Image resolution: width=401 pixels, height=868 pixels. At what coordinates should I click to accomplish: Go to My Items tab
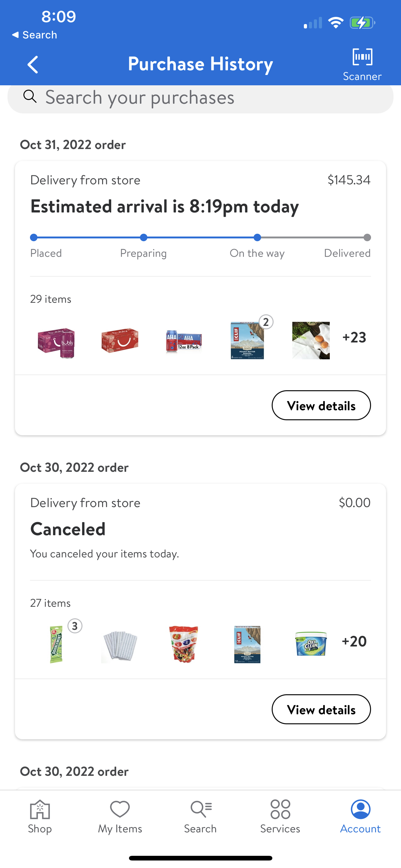coord(120,816)
